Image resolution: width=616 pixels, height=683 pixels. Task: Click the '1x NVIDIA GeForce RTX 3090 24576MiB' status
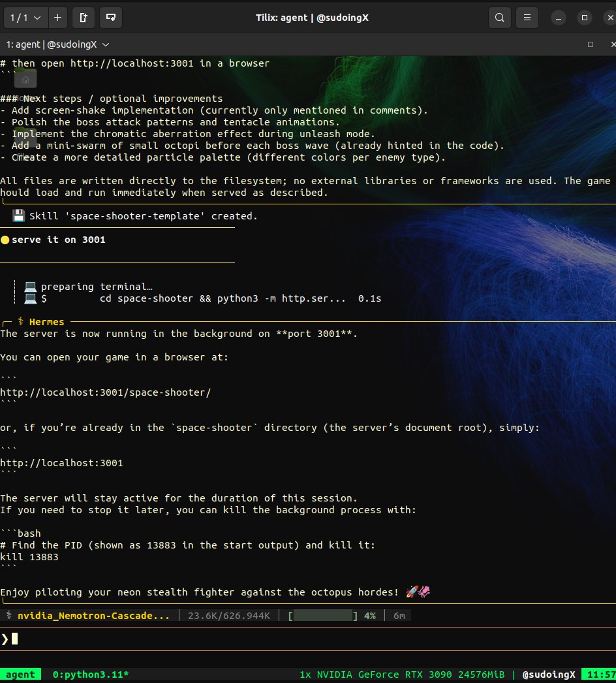402,675
